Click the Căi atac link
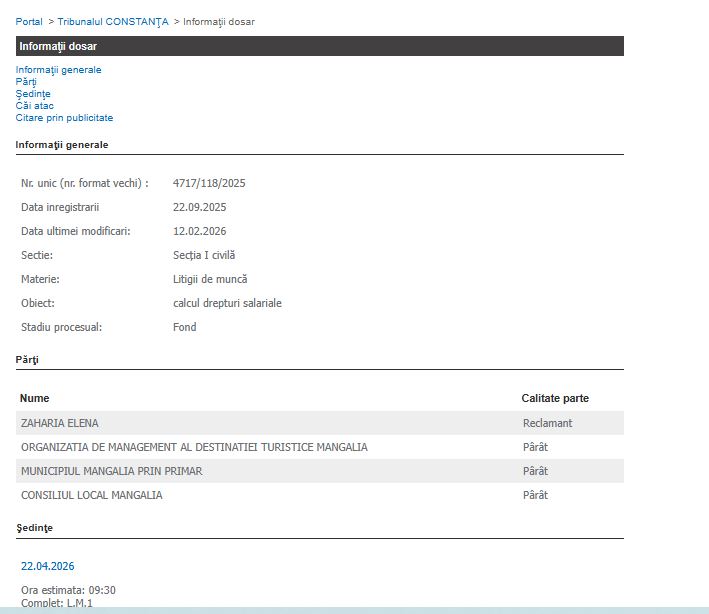 pyautogui.click(x=34, y=106)
